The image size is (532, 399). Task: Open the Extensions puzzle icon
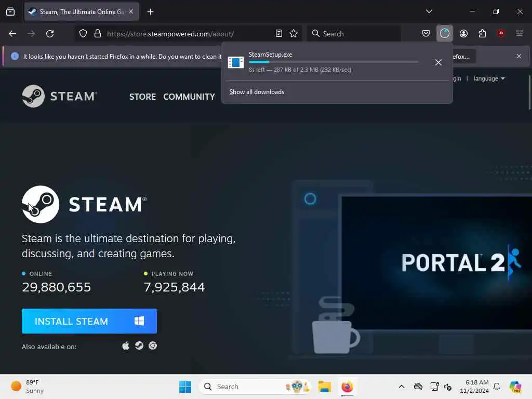point(482,33)
